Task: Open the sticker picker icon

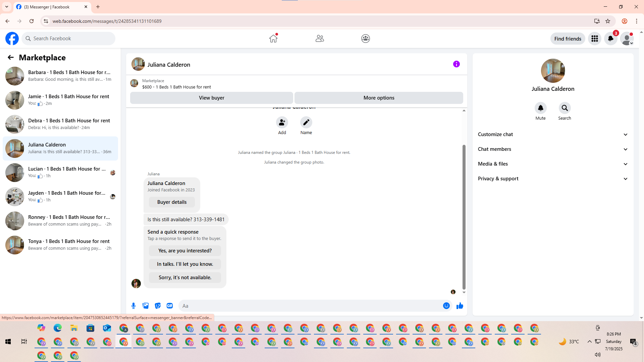Action: pyautogui.click(x=158, y=306)
